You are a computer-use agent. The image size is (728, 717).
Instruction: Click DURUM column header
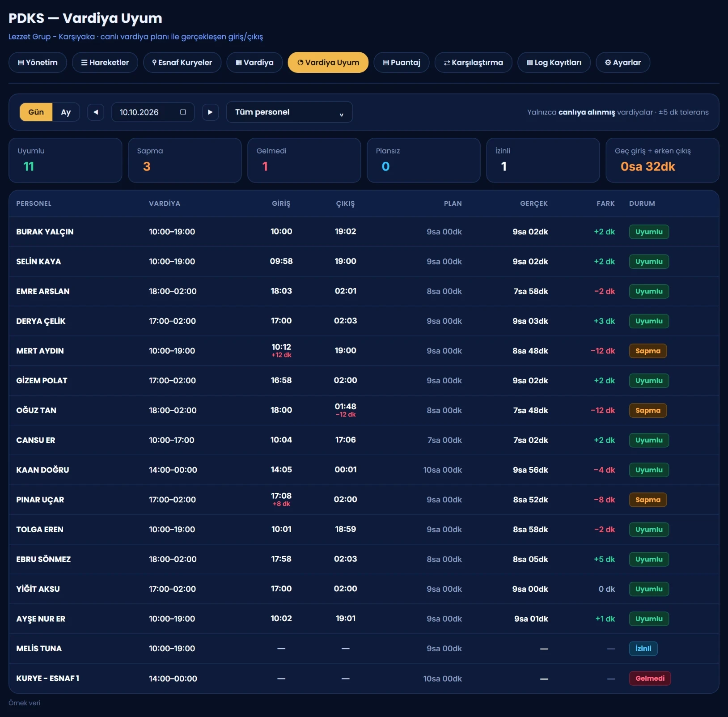coord(642,204)
